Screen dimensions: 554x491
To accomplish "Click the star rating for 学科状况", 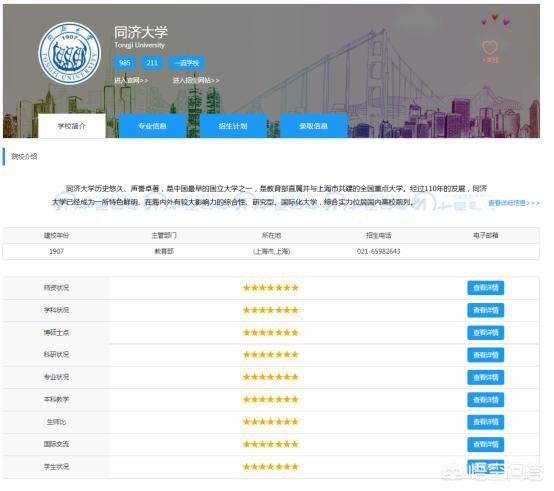I will tap(271, 310).
